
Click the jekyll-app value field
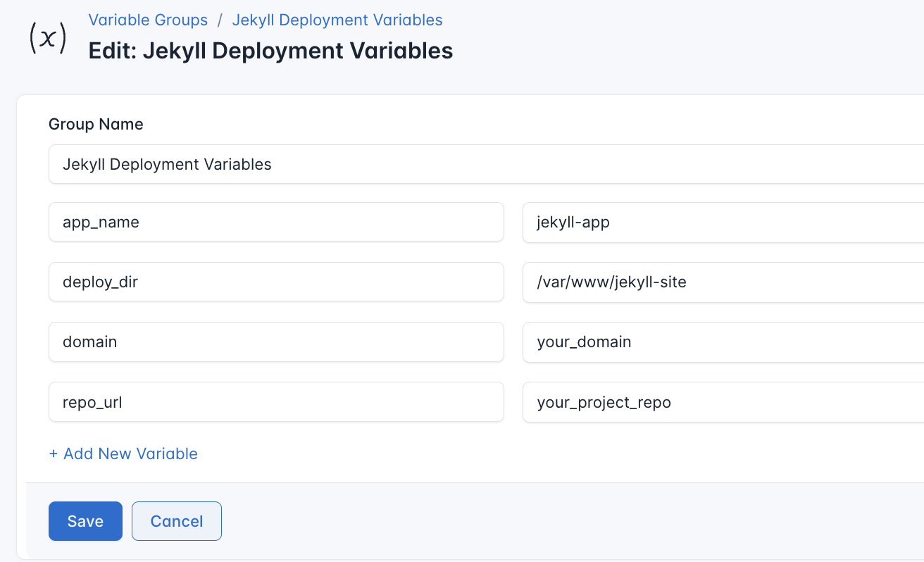pos(704,222)
